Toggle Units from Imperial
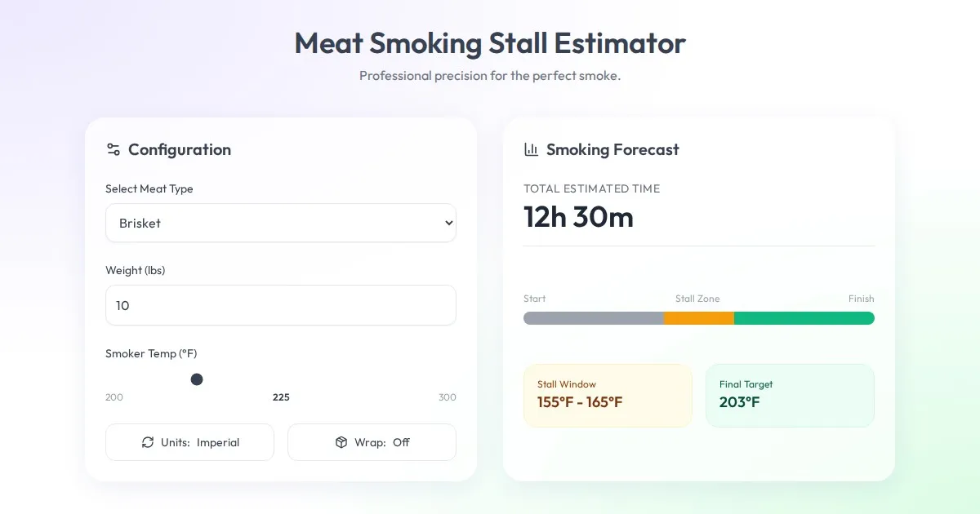 (x=189, y=442)
